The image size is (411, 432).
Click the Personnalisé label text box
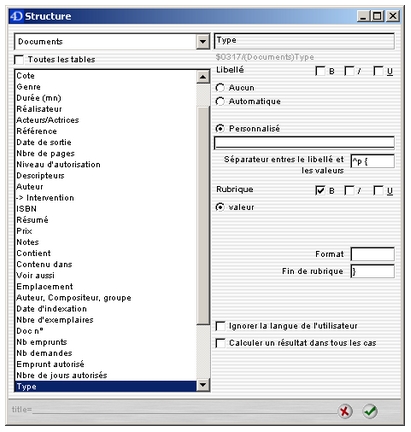coord(304,142)
